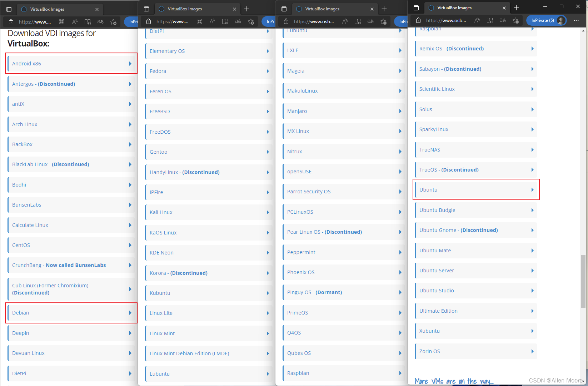Expand the Fedora row arrow
The width and height of the screenshot is (588, 386).
(x=268, y=71)
